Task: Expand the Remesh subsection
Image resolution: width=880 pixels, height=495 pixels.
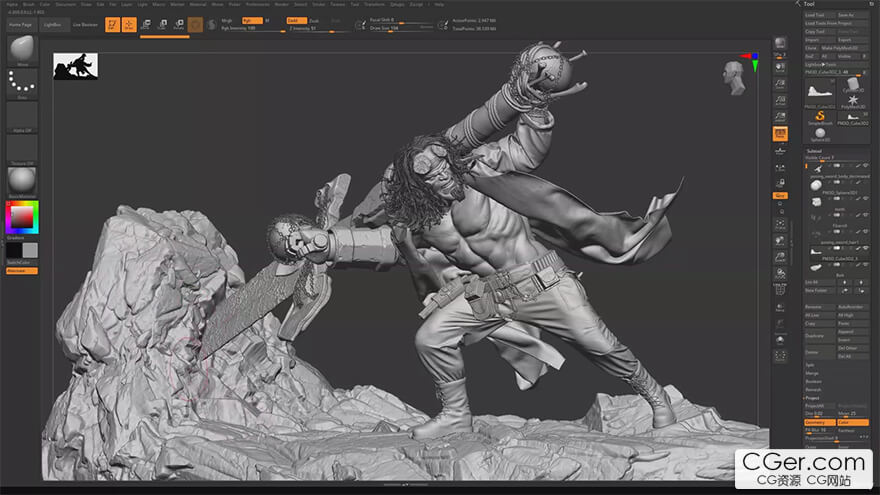Action: click(813, 389)
